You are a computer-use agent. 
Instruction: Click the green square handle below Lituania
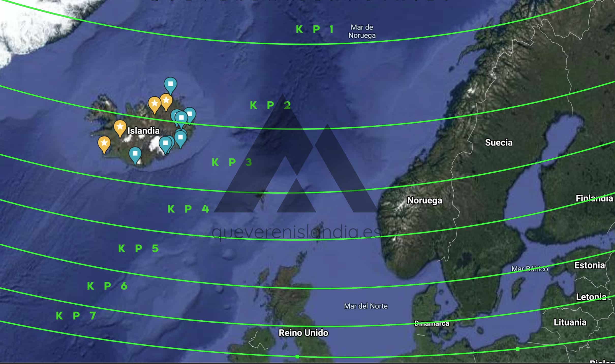tap(518, 349)
